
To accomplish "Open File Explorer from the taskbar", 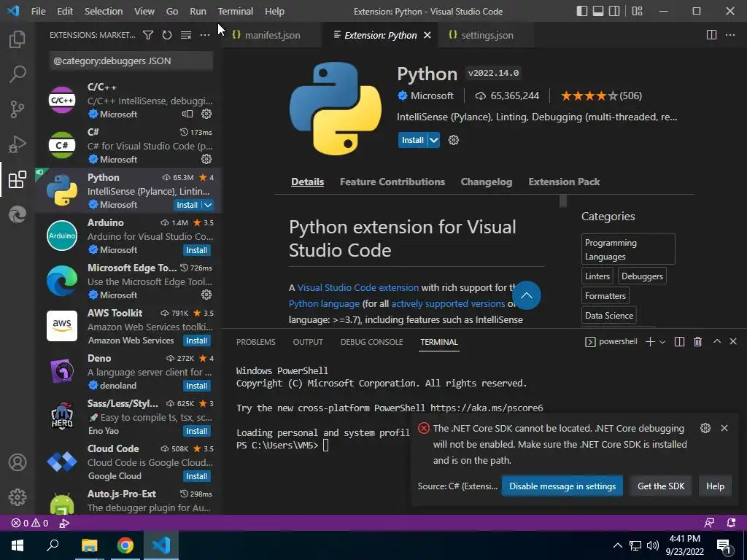I will tap(89, 545).
